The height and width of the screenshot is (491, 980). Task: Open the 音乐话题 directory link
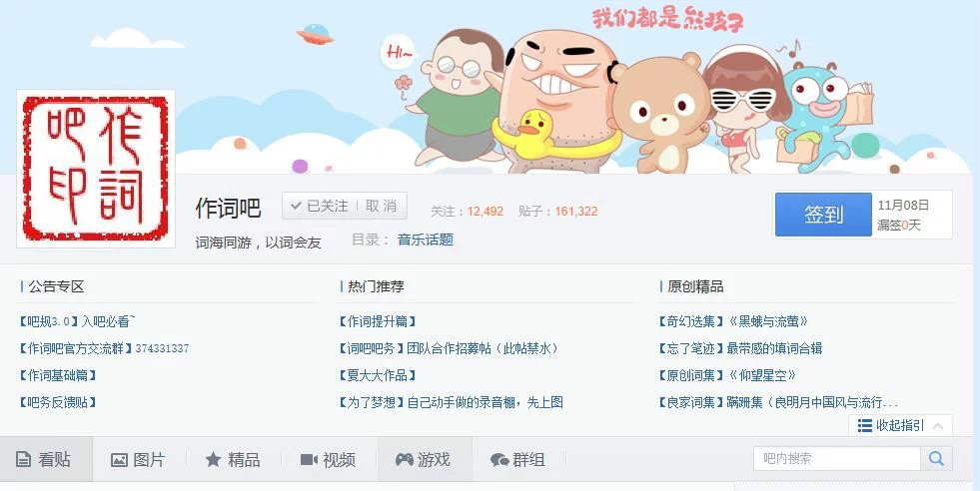coord(426,240)
